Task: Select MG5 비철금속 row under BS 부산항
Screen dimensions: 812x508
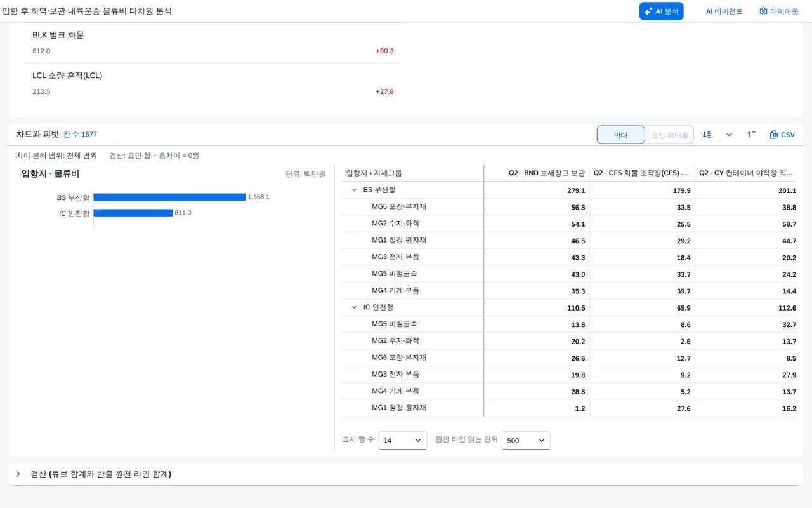Action: pos(569,274)
